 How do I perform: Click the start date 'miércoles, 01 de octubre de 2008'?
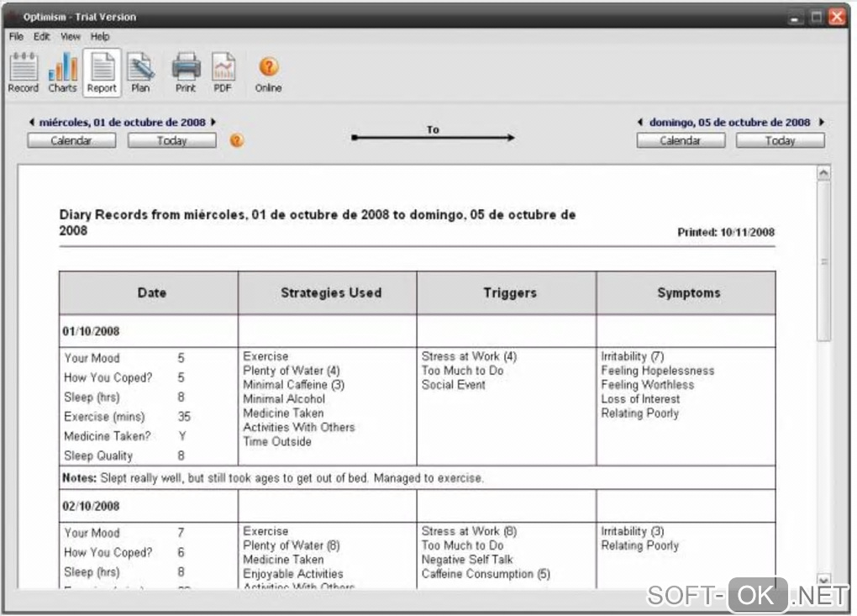pyautogui.click(x=123, y=122)
